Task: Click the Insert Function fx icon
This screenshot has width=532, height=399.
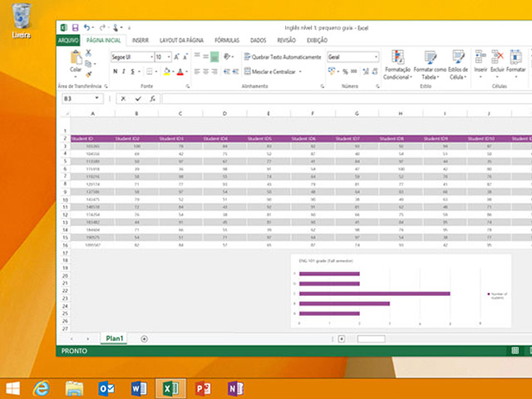Action: click(153, 99)
